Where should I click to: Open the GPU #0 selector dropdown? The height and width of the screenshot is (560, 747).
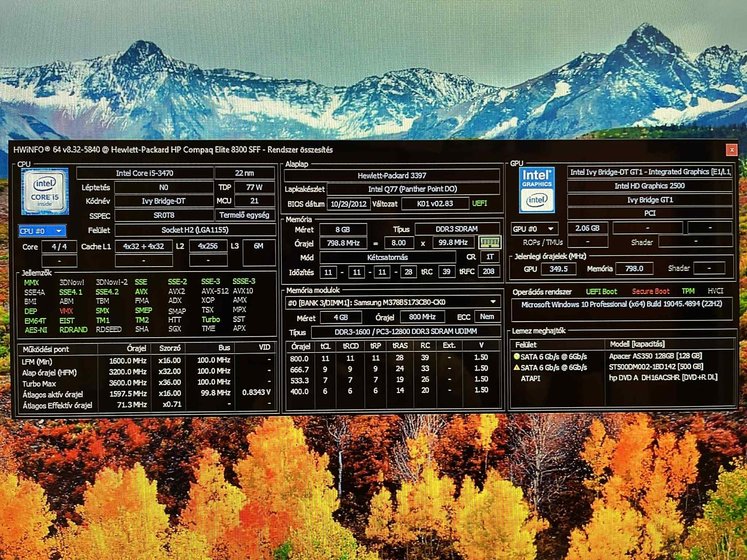(x=533, y=229)
